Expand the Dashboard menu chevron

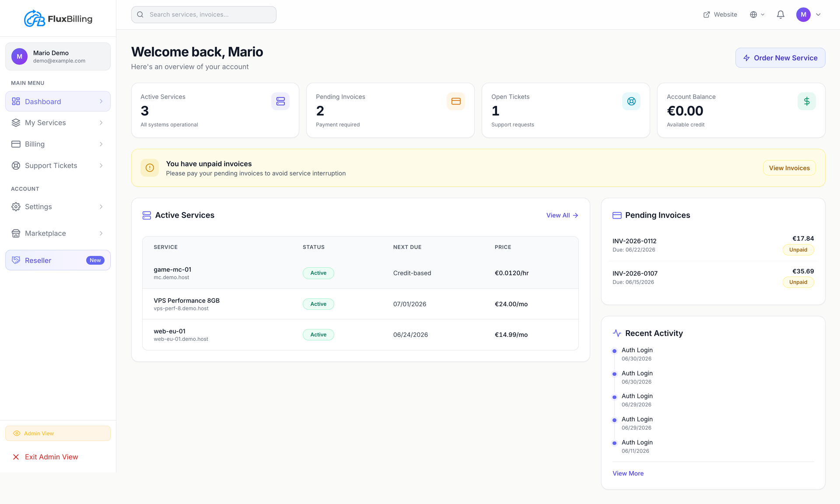click(101, 101)
